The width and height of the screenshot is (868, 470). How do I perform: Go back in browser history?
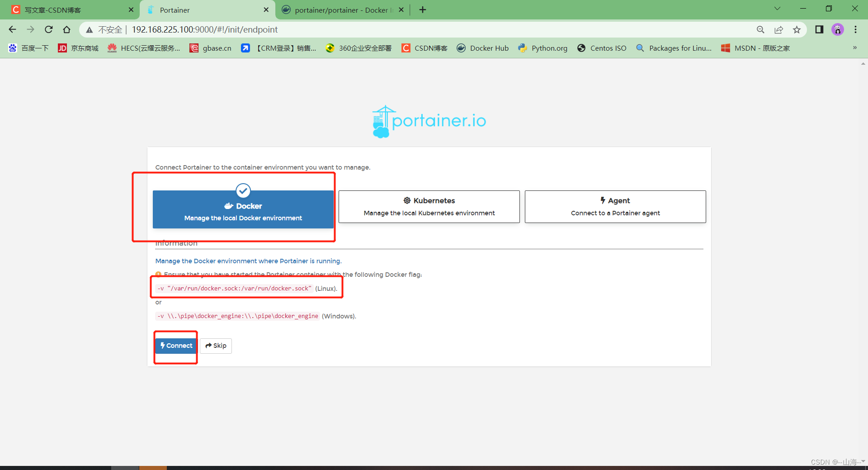coord(13,29)
